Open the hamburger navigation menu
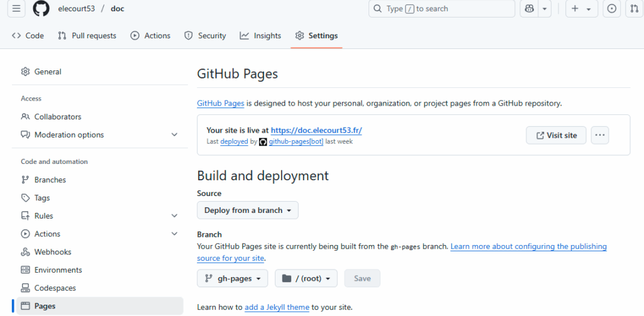644x316 pixels. pos(16,9)
